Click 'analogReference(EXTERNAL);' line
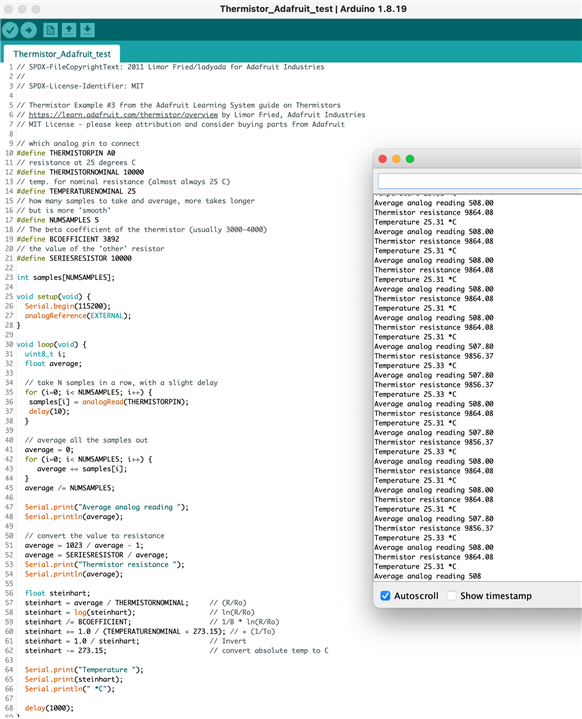 click(x=78, y=316)
